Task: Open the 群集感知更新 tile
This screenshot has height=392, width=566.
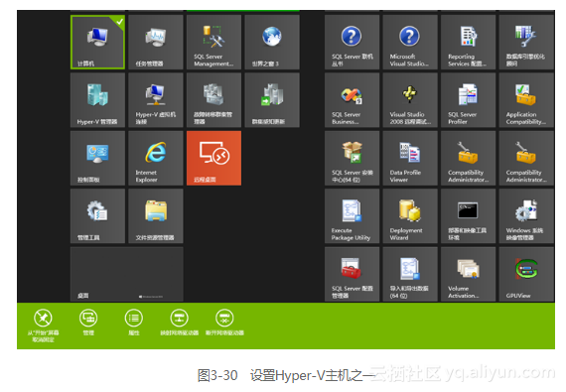Action: [x=272, y=100]
